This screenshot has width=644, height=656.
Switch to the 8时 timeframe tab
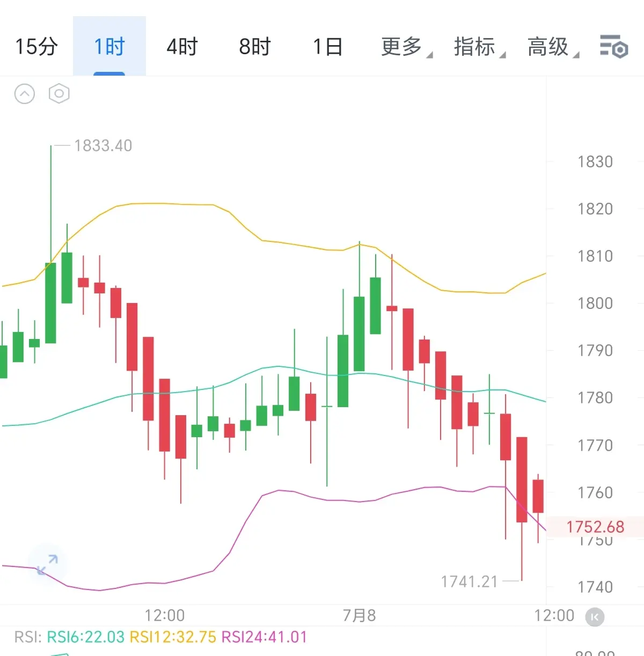click(x=255, y=47)
